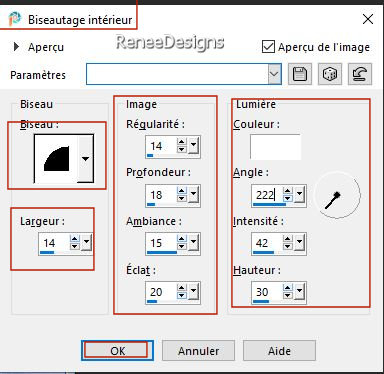Decrease the Profondeur value with down arrow
The image size is (384, 374).
coord(182,198)
